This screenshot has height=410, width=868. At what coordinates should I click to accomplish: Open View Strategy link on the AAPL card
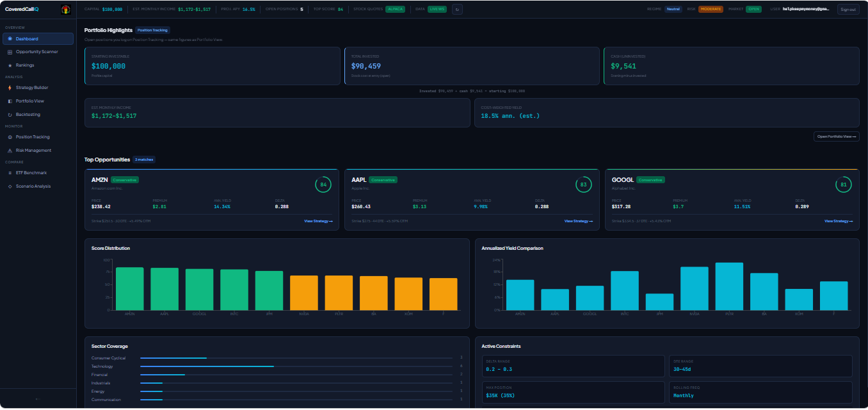click(x=578, y=221)
